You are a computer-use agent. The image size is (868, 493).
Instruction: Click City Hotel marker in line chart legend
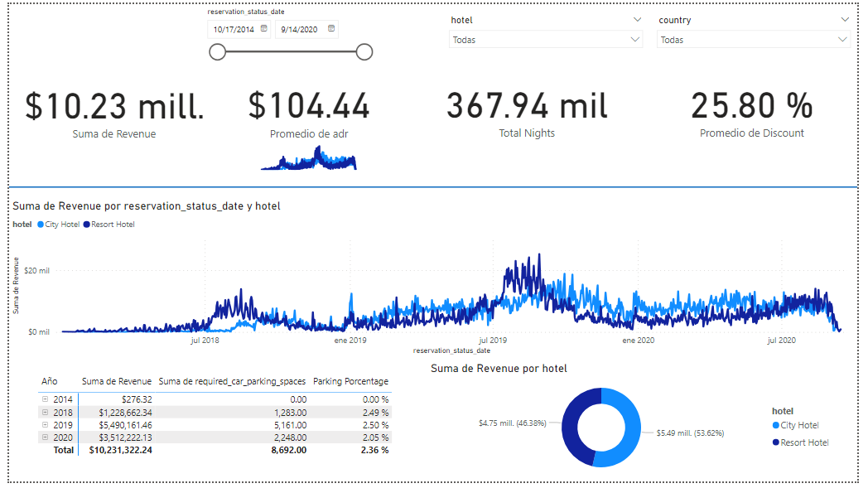(41, 225)
